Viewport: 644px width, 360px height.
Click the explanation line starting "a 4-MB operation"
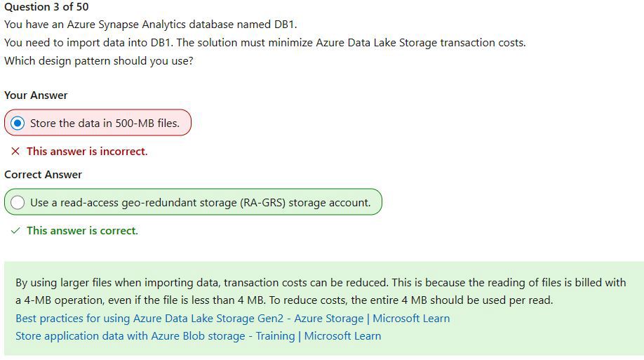click(x=284, y=300)
